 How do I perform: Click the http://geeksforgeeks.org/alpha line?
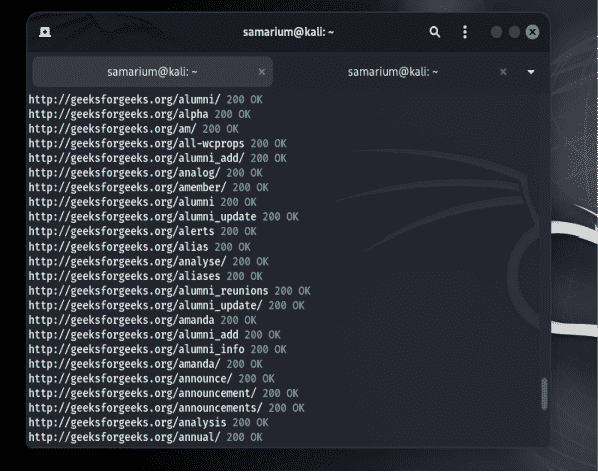[x=139, y=114]
